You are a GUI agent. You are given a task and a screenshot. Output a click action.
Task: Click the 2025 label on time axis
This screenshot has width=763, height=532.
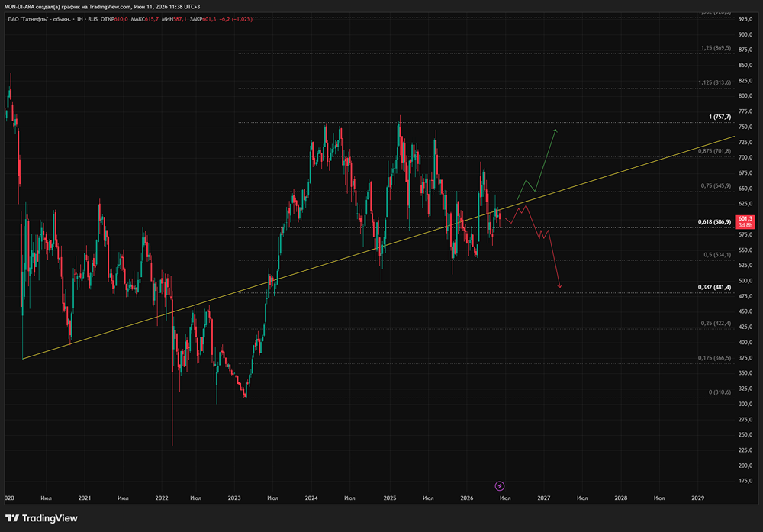point(390,498)
